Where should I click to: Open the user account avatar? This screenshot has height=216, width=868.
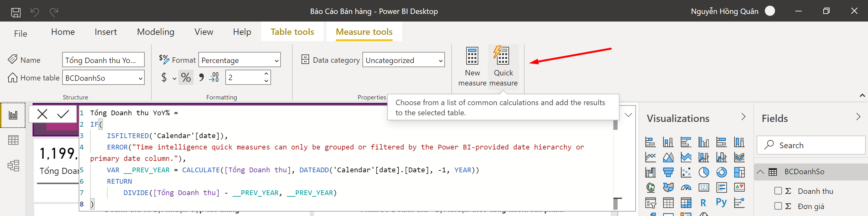(770, 11)
